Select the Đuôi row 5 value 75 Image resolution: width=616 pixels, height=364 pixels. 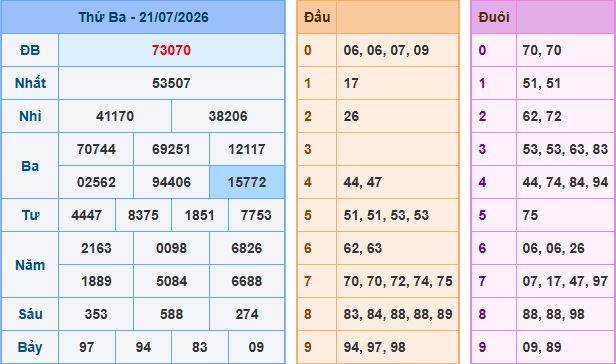click(x=530, y=215)
